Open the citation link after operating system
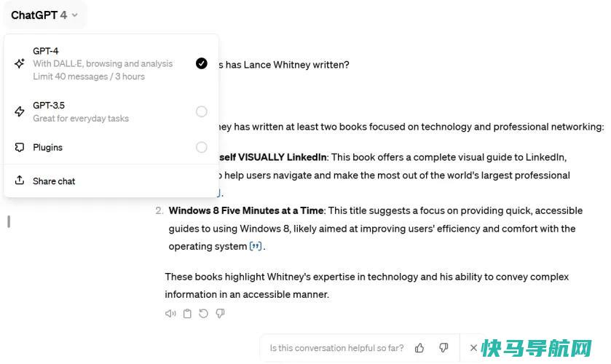 tap(256, 246)
